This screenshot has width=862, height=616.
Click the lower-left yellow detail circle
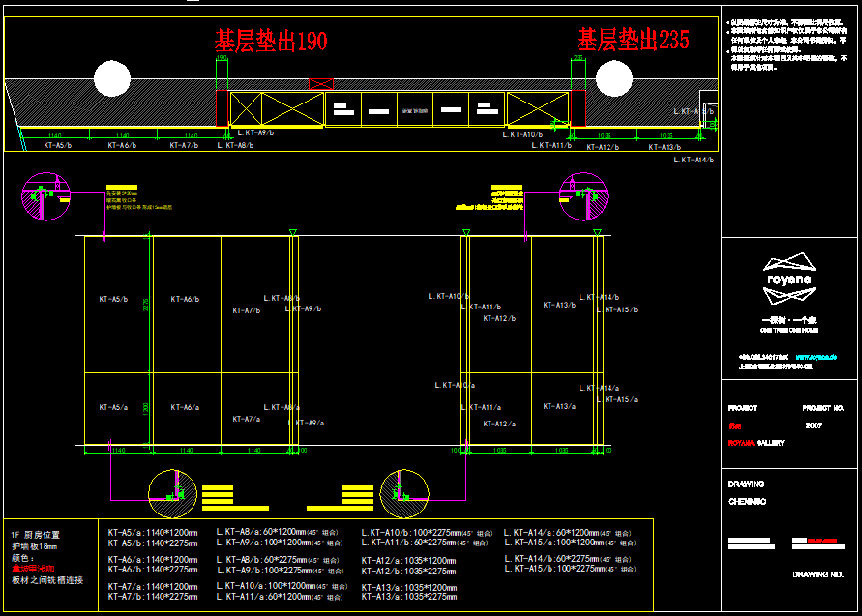point(172,493)
